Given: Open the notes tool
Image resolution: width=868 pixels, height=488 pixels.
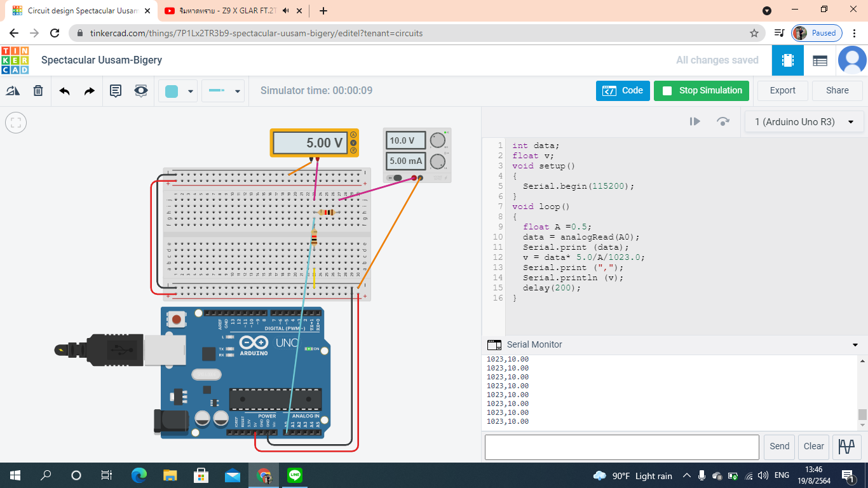Looking at the screenshot, I should point(115,91).
